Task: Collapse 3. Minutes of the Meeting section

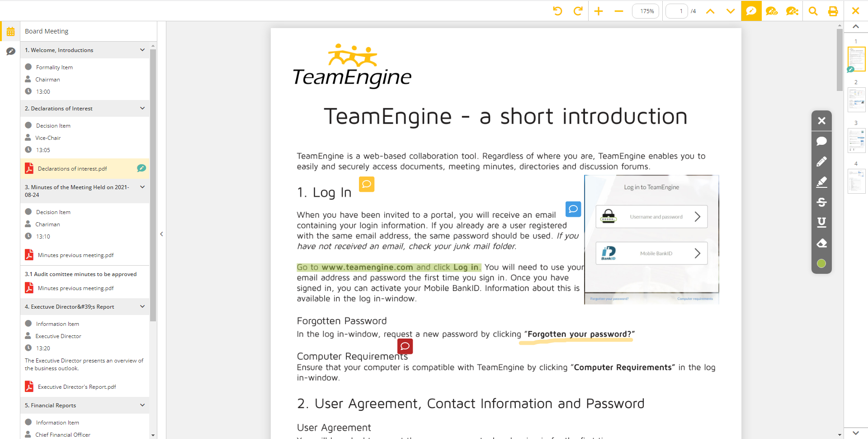Action: click(142, 187)
